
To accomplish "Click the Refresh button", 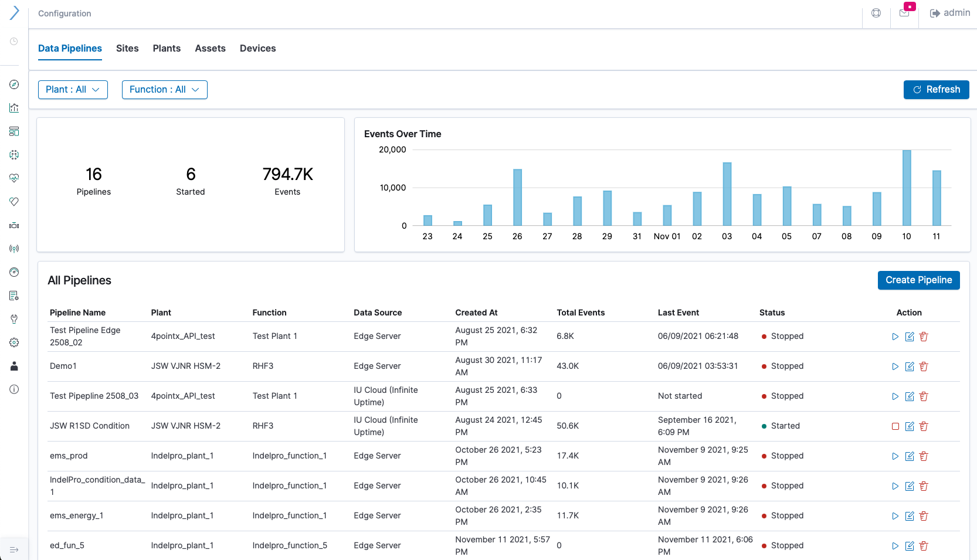I will tap(936, 90).
